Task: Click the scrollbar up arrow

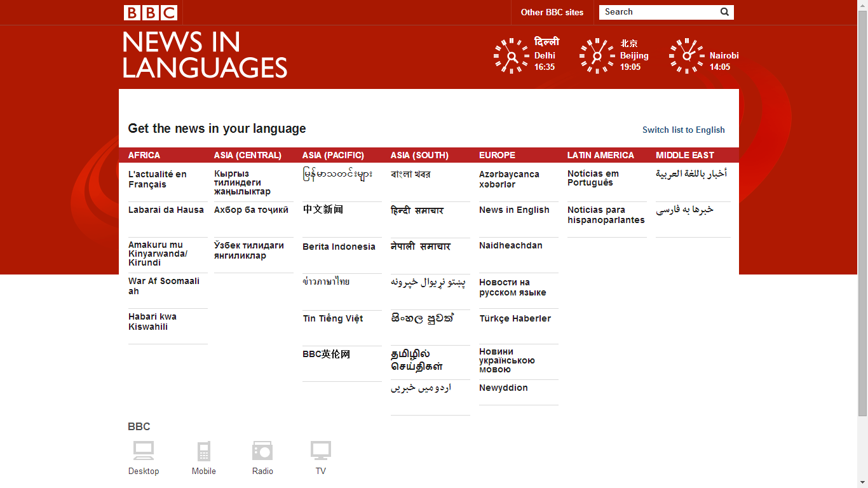Action: click(x=862, y=4)
